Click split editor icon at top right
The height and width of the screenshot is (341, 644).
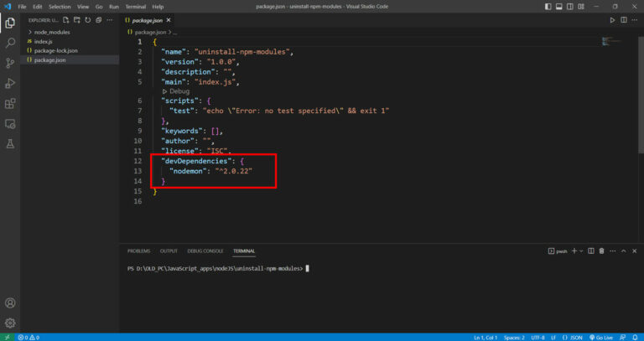(624, 20)
